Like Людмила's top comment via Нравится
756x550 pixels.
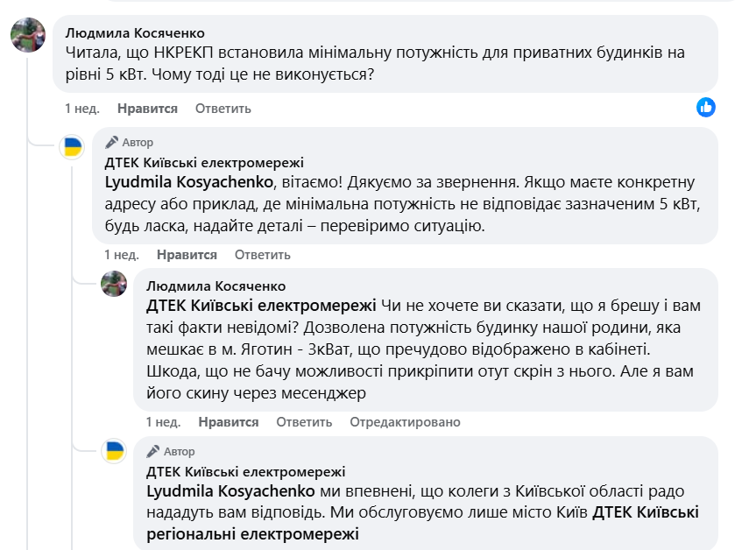point(147,109)
